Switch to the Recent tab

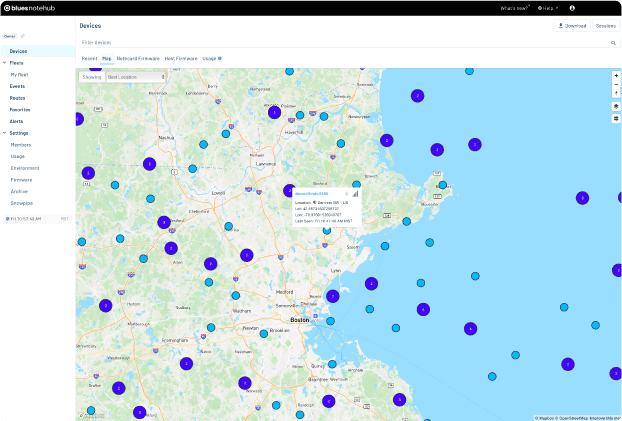pyautogui.click(x=89, y=59)
